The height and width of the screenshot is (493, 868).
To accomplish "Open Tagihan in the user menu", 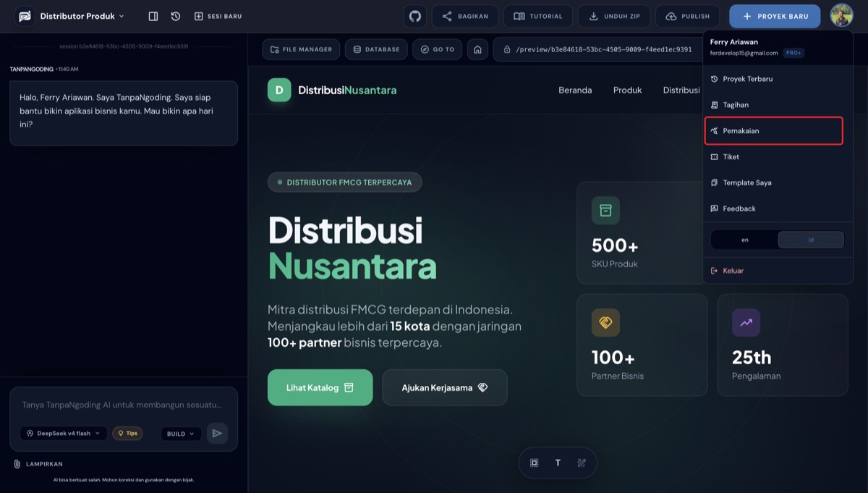I will coord(778,105).
